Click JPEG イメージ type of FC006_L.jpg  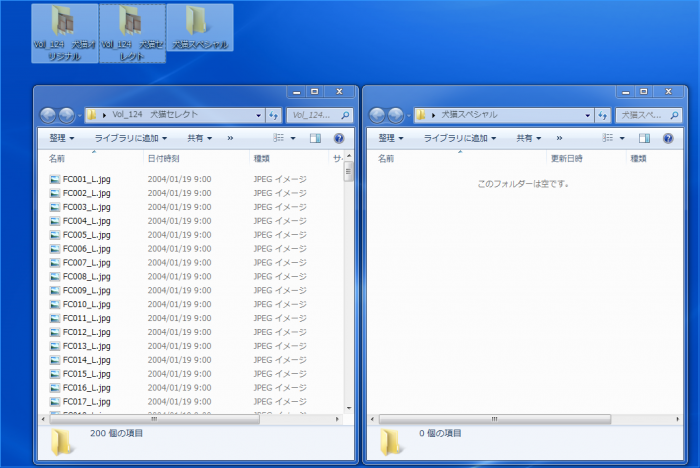pos(280,249)
